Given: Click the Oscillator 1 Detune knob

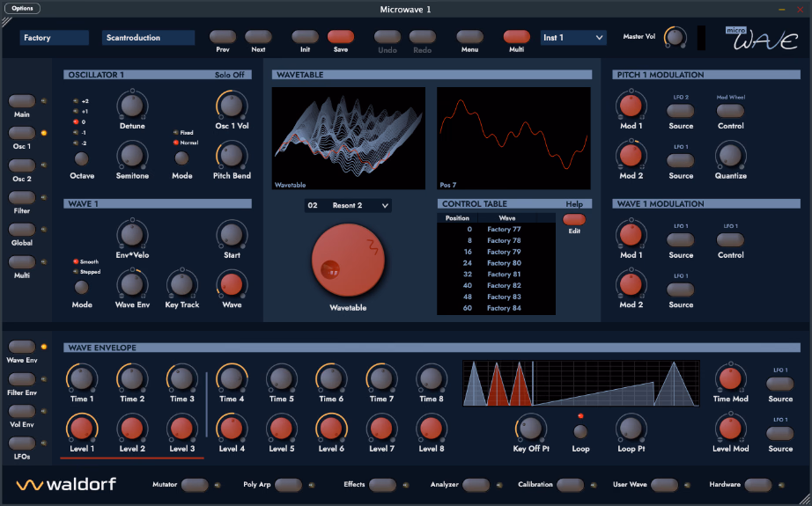Looking at the screenshot, I should click(132, 105).
